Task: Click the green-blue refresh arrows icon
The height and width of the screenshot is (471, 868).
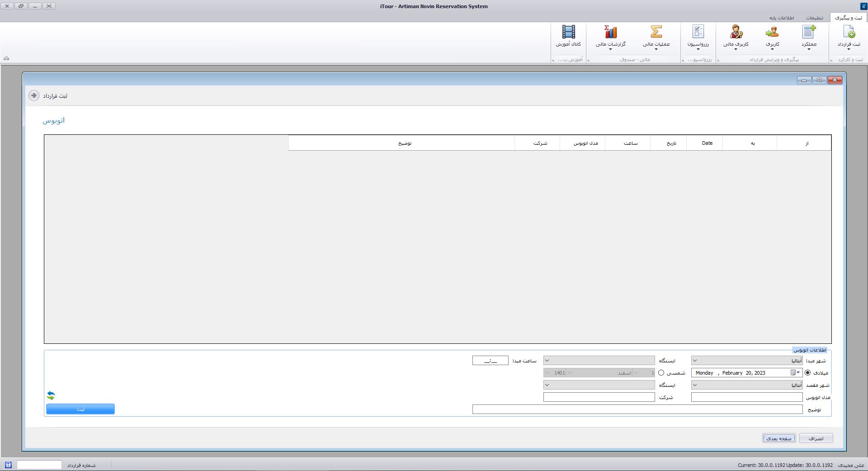Action: pos(51,395)
